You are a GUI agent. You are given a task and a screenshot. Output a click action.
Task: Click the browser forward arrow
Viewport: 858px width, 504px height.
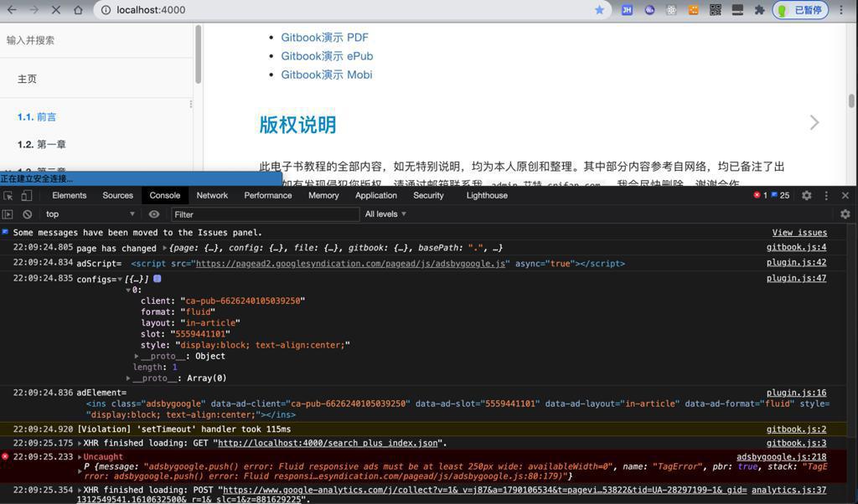pos(34,10)
